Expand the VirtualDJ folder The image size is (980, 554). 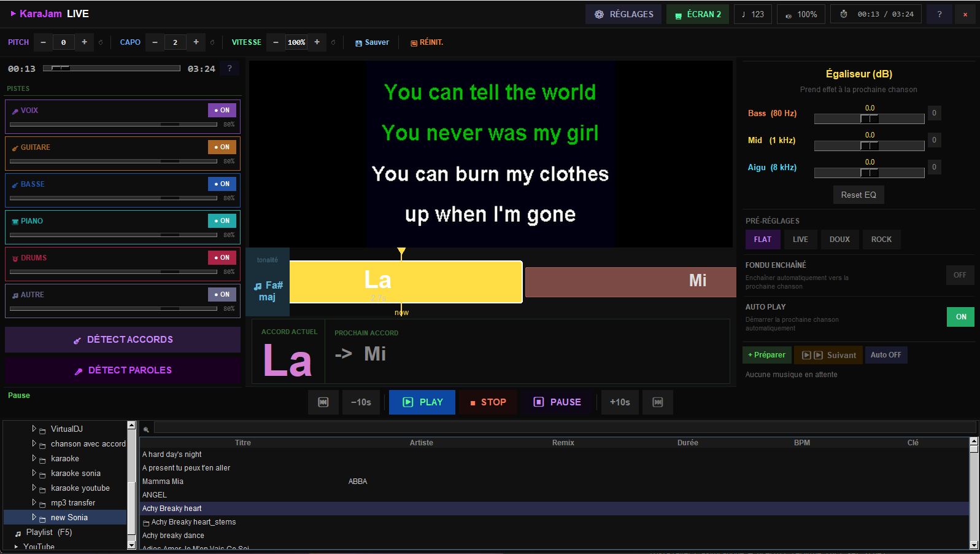click(34, 429)
